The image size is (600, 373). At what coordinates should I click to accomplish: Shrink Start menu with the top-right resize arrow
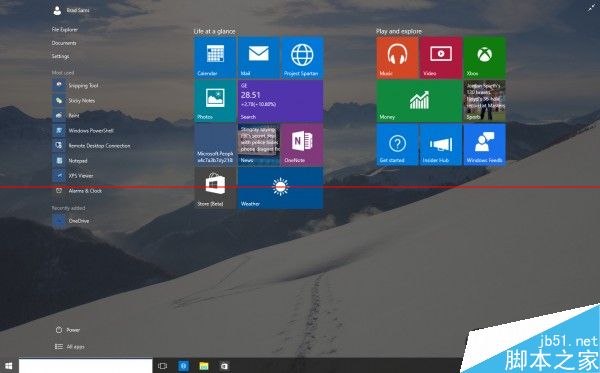[x=592, y=8]
